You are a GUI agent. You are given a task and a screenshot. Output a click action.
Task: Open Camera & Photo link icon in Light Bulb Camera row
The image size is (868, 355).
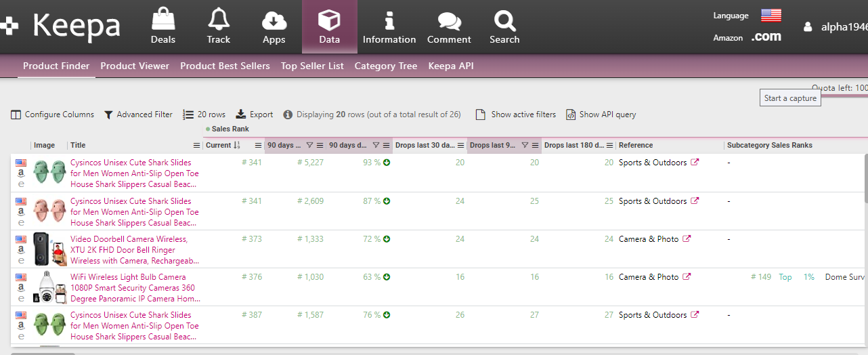(x=687, y=277)
